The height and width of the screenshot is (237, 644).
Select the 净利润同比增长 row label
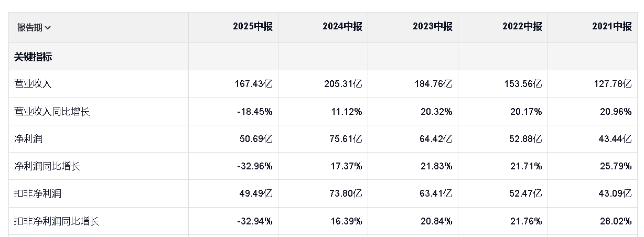47,166
